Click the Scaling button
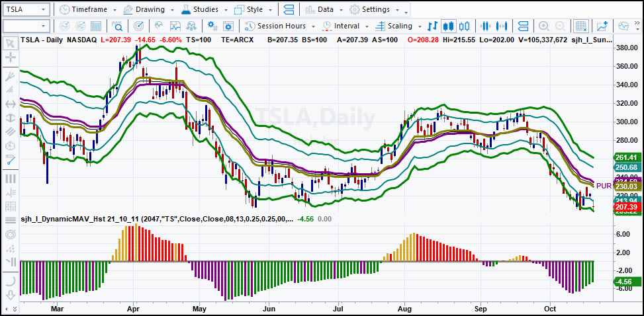 [394, 26]
